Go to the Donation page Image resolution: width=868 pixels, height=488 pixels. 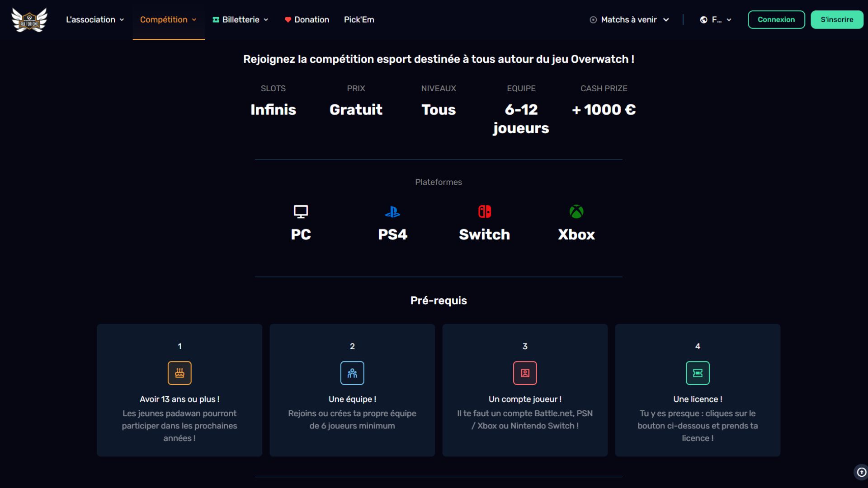(x=307, y=20)
